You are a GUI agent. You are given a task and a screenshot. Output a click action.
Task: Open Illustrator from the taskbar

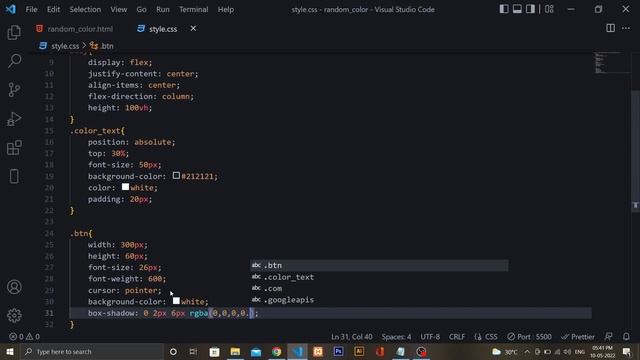pyautogui.click(x=359, y=351)
